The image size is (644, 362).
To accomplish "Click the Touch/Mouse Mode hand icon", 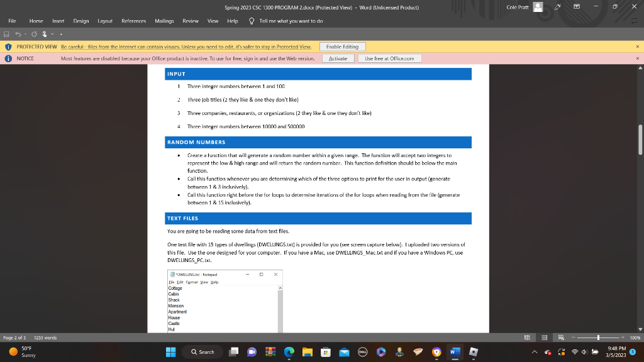I will coord(45,34).
